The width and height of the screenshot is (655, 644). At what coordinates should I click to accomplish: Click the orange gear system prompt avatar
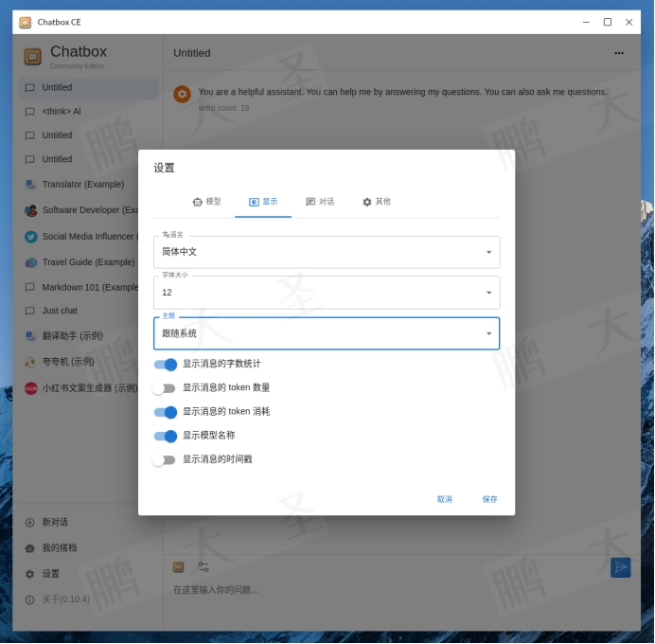pyautogui.click(x=182, y=94)
